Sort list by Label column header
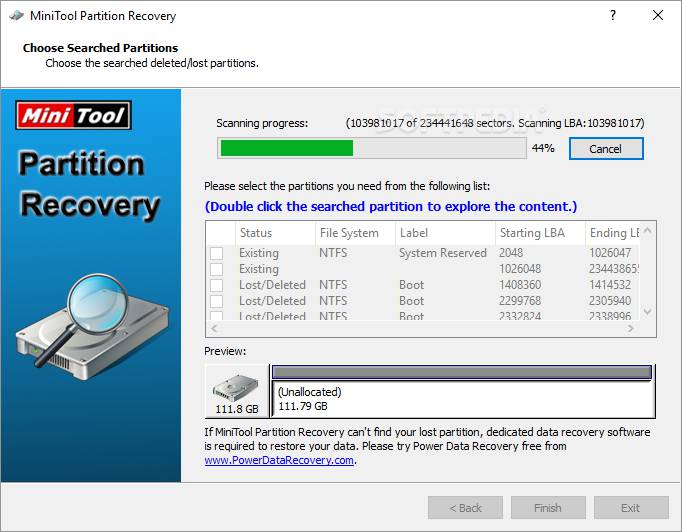Screen dimensions: 682x532 (445, 233)
